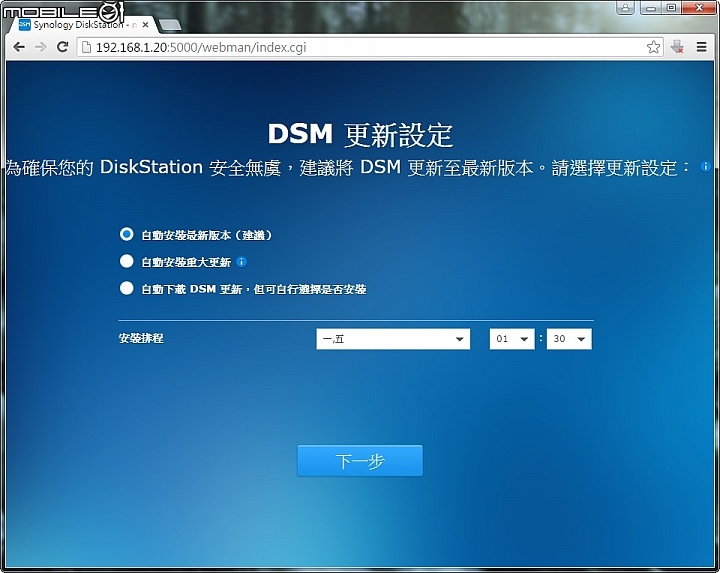
Task: Close the Synology DiskStation tab
Action: [146, 25]
